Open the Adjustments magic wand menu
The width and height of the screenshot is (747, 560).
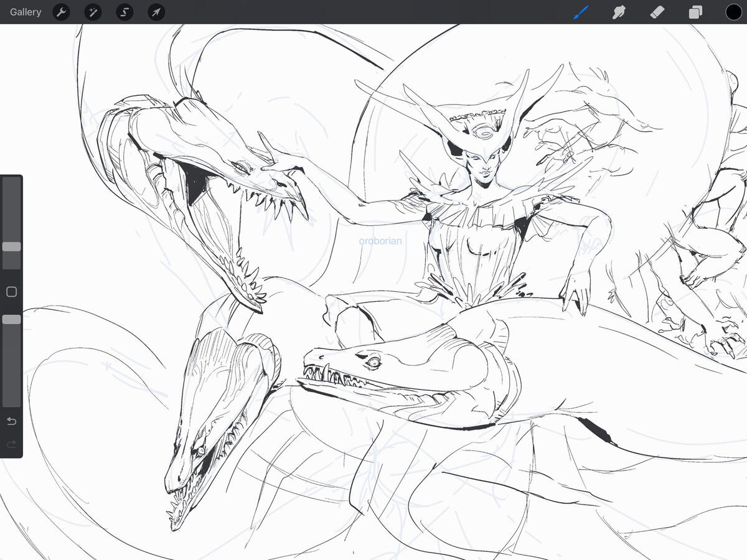pos(93,12)
